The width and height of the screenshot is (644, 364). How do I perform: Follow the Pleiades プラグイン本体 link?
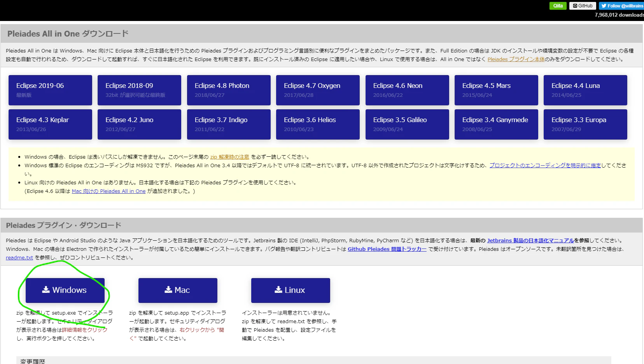(x=516, y=59)
